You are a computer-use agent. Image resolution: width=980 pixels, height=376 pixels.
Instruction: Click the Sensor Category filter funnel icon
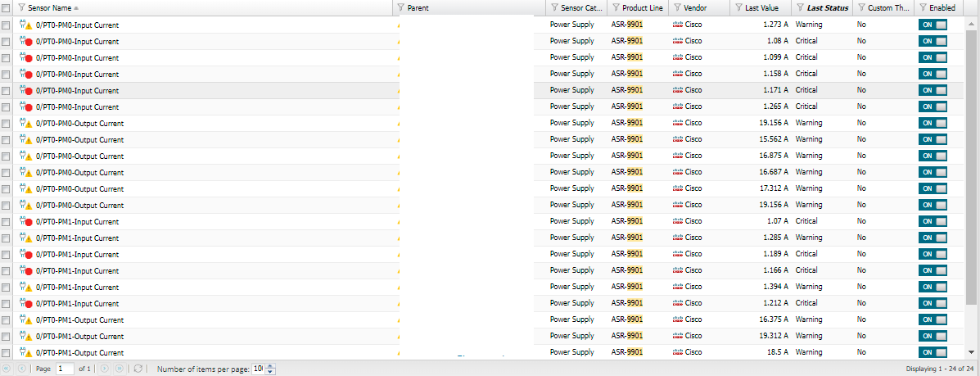[554, 7]
